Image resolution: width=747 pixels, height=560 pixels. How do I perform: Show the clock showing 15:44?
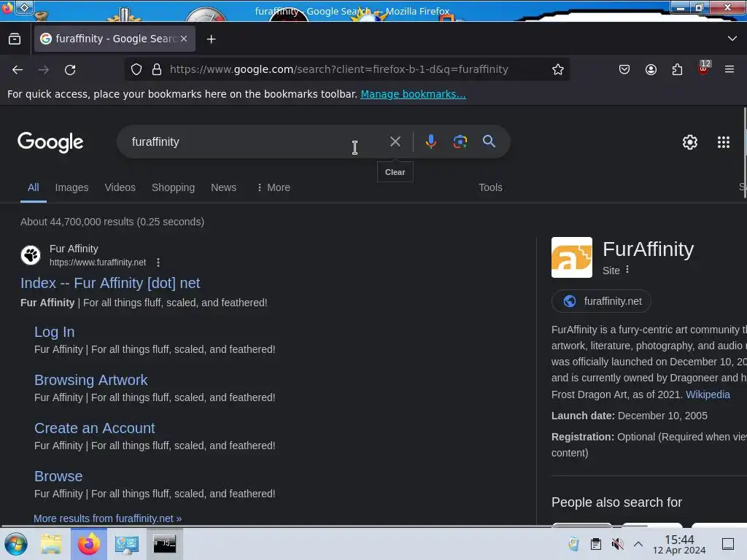[x=679, y=545]
